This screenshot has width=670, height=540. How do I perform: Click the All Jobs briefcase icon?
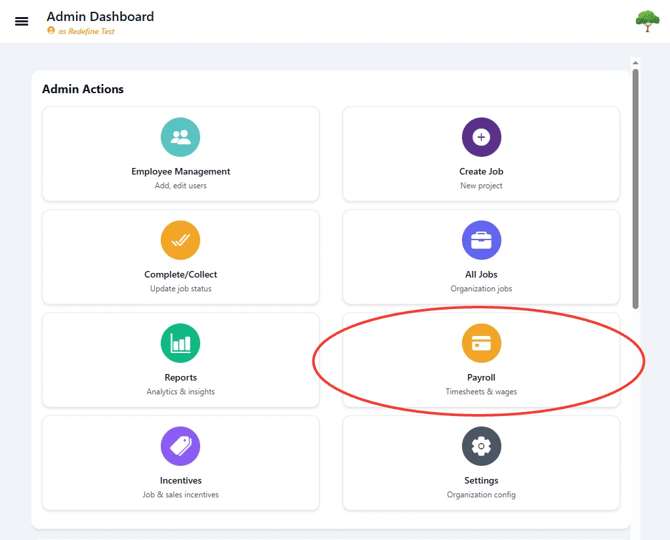click(481, 240)
